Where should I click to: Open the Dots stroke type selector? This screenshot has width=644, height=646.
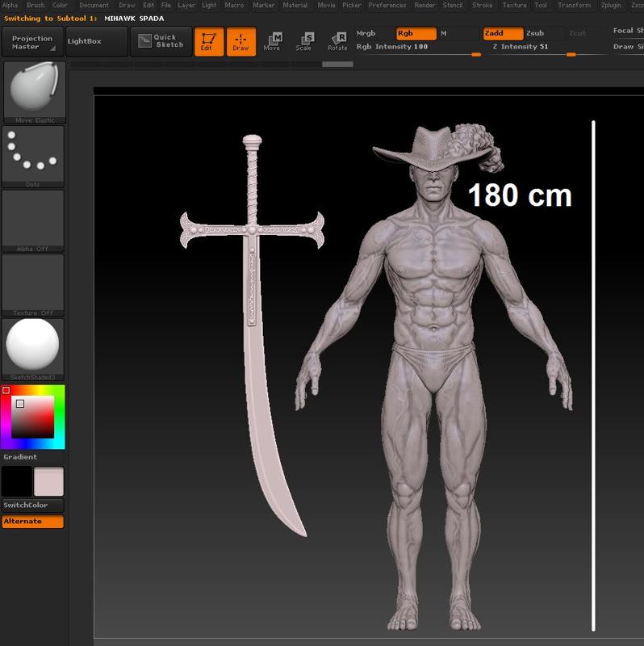tap(34, 156)
